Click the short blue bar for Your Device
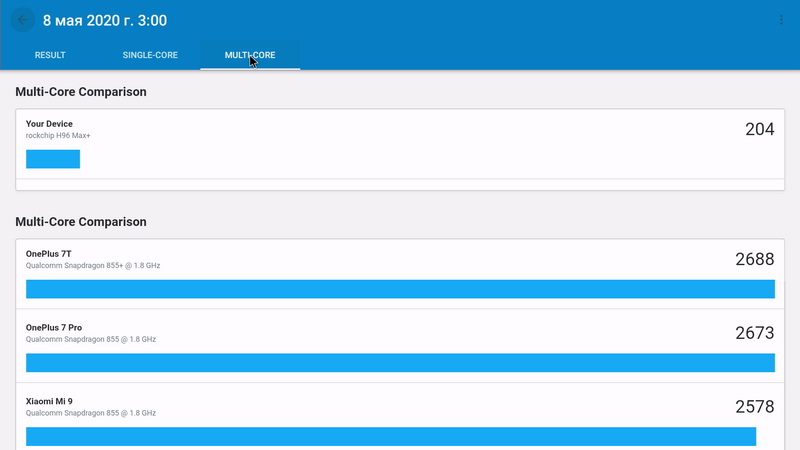800x450 pixels. click(53, 159)
